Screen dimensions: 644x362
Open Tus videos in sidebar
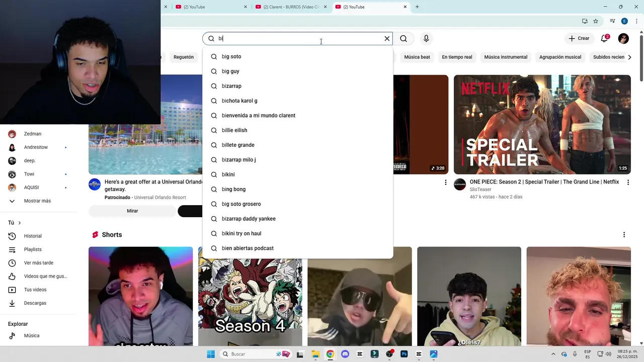[38, 290]
